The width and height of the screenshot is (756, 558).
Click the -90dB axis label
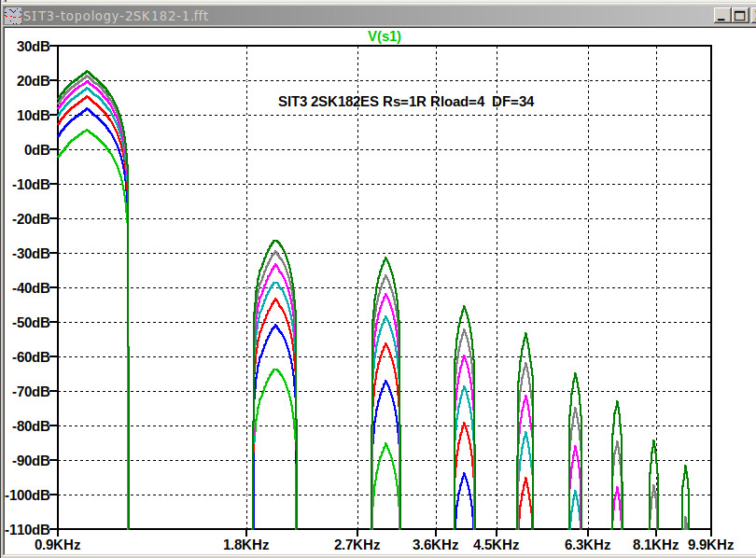(x=32, y=461)
